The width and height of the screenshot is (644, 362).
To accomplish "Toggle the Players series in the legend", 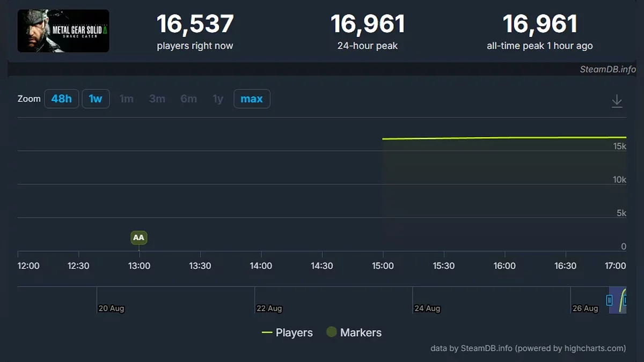I will click(287, 333).
